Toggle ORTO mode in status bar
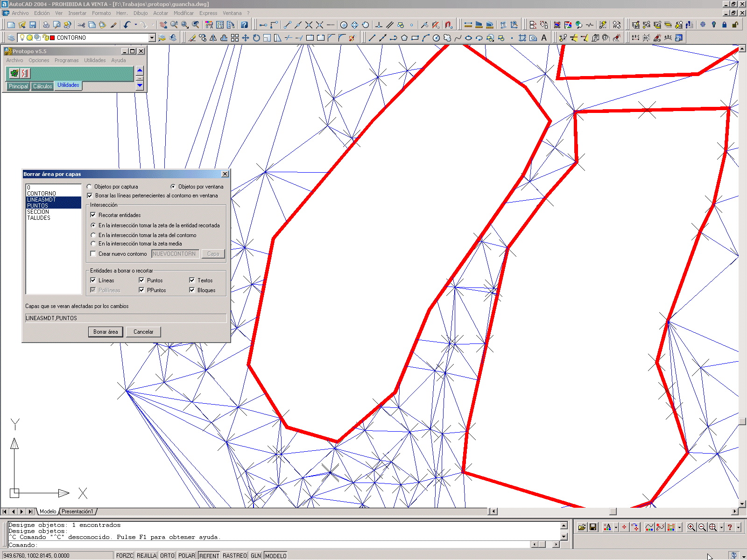This screenshot has height=560, width=747. click(x=167, y=555)
